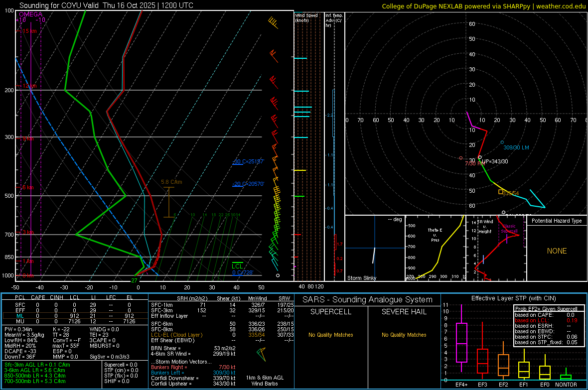588x390 pixels.
Task: Select the 850-500mb LR line
Action: click(35, 376)
